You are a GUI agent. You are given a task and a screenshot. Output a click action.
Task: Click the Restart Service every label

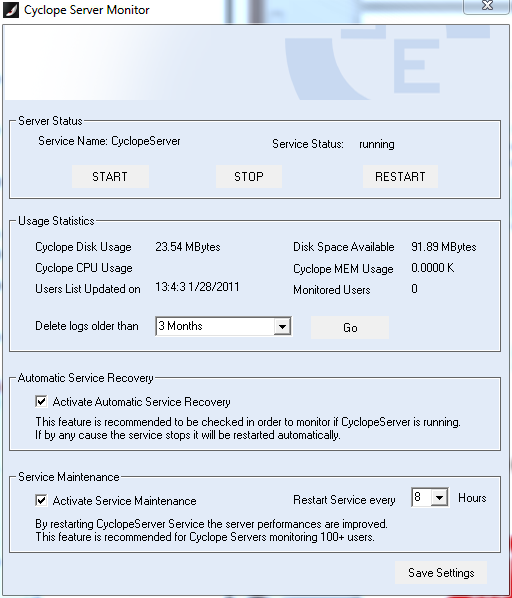pyautogui.click(x=344, y=500)
